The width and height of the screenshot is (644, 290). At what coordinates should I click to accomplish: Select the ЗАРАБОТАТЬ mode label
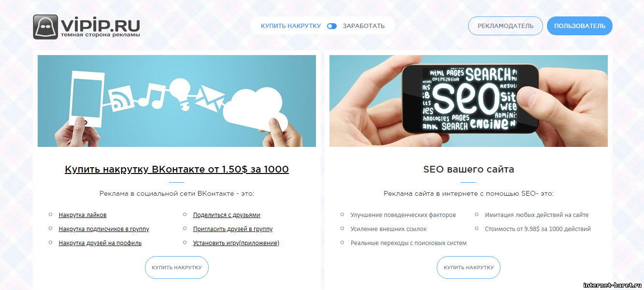tap(364, 26)
